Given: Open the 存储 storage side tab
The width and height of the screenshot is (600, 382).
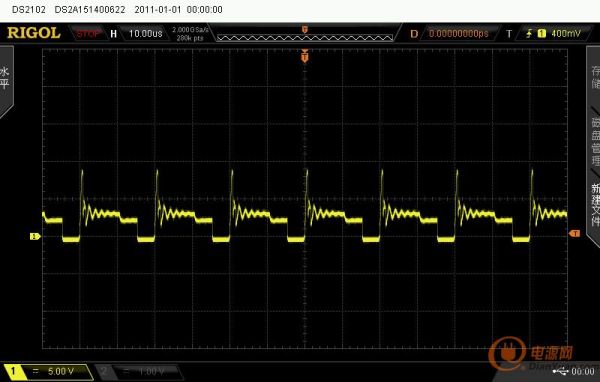Looking at the screenshot, I should click(595, 77).
